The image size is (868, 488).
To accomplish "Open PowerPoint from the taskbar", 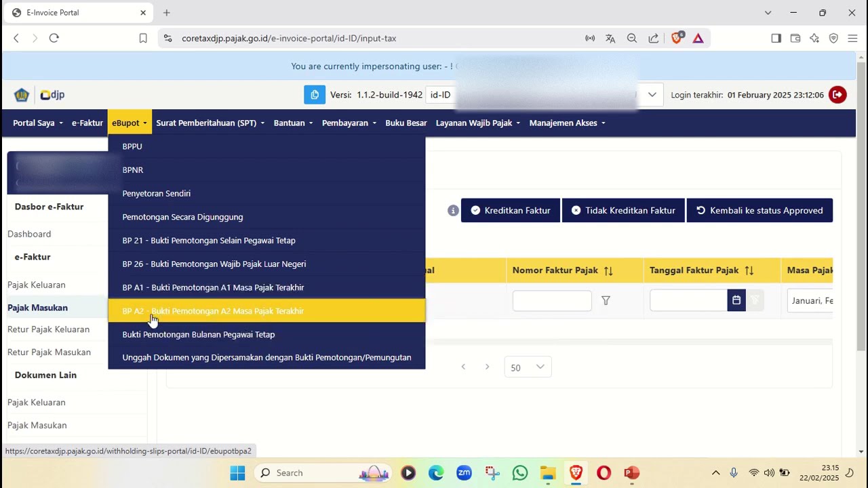I will [x=631, y=472].
